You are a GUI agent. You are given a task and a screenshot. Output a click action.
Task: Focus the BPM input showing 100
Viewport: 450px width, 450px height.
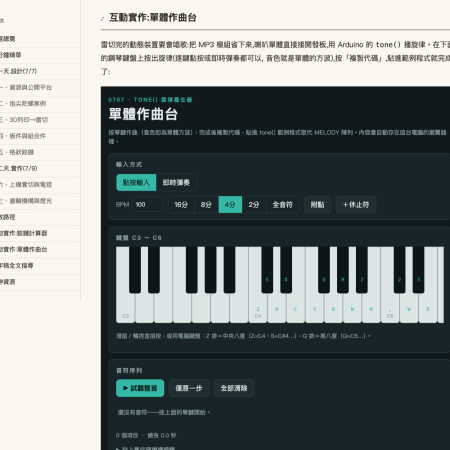(x=148, y=204)
